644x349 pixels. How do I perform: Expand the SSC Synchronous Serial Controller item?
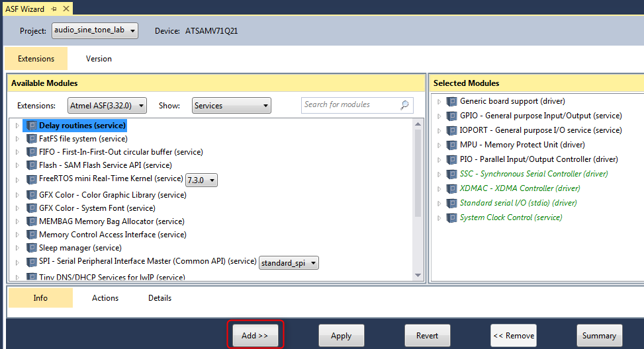click(438, 174)
